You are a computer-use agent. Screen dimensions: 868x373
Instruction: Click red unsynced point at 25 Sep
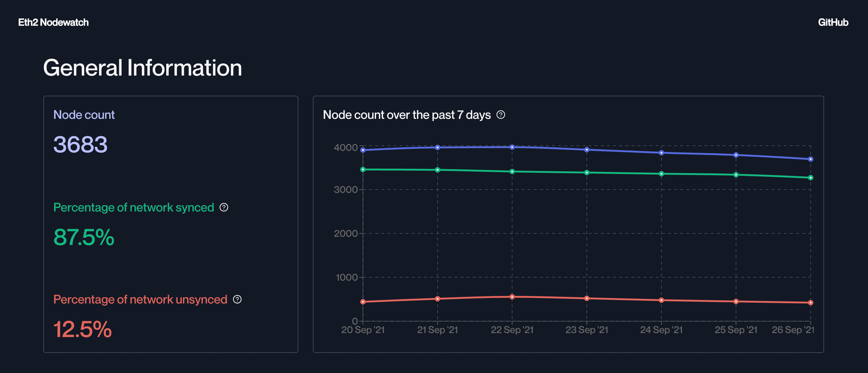pyautogui.click(x=736, y=302)
